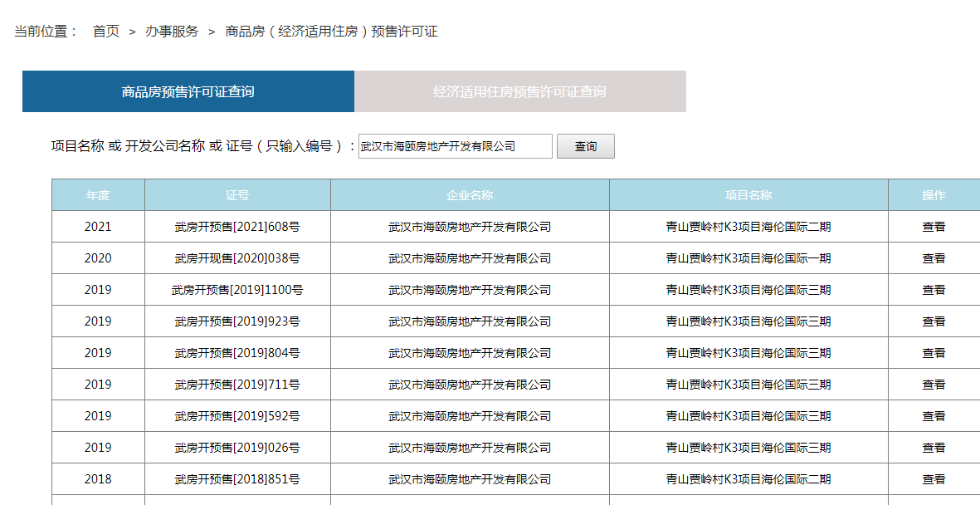
Task: Click the 首页 breadcrumb link
Action: (x=105, y=32)
